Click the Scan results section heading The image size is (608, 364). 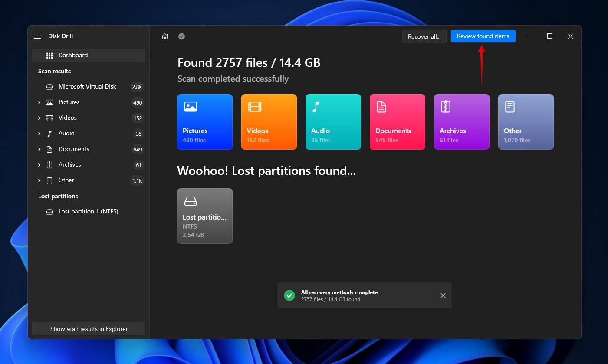click(54, 71)
